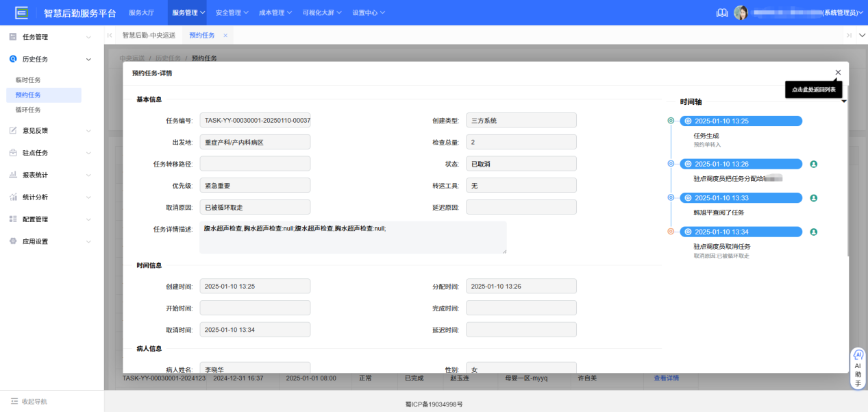
Task: Click inside the 任务详情描述 text area
Action: (351, 237)
